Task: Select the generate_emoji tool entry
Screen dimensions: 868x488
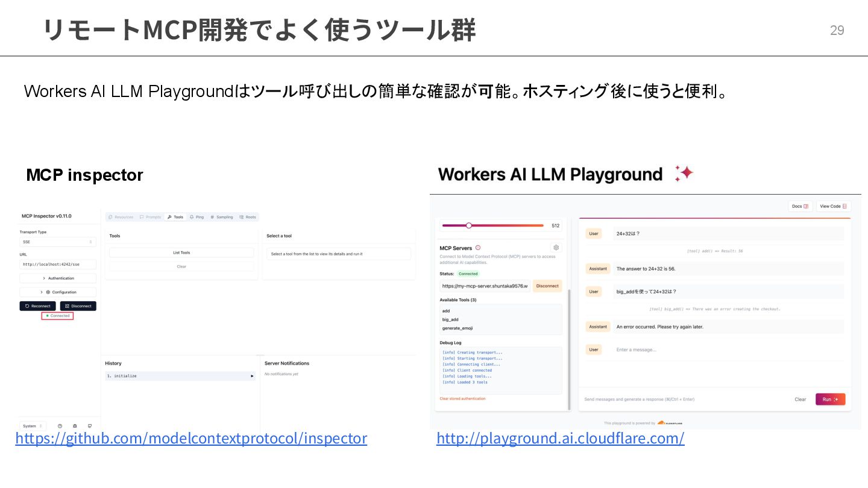Action: [456, 328]
